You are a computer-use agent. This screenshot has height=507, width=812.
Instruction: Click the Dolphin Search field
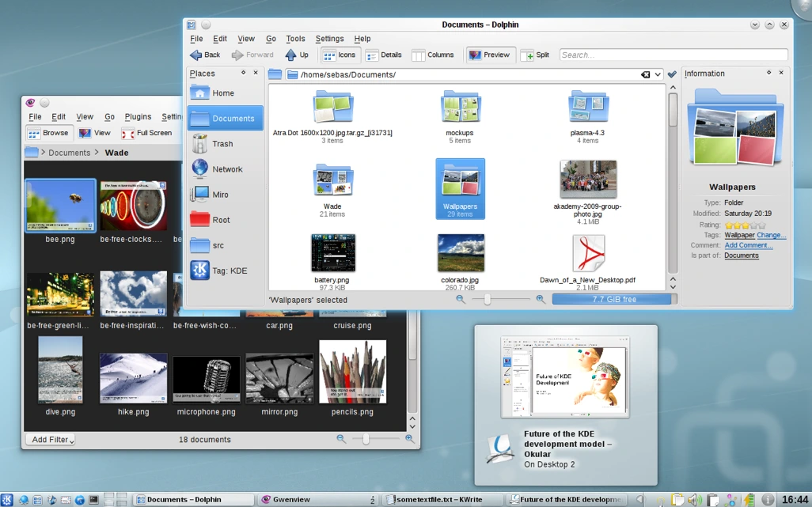674,55
